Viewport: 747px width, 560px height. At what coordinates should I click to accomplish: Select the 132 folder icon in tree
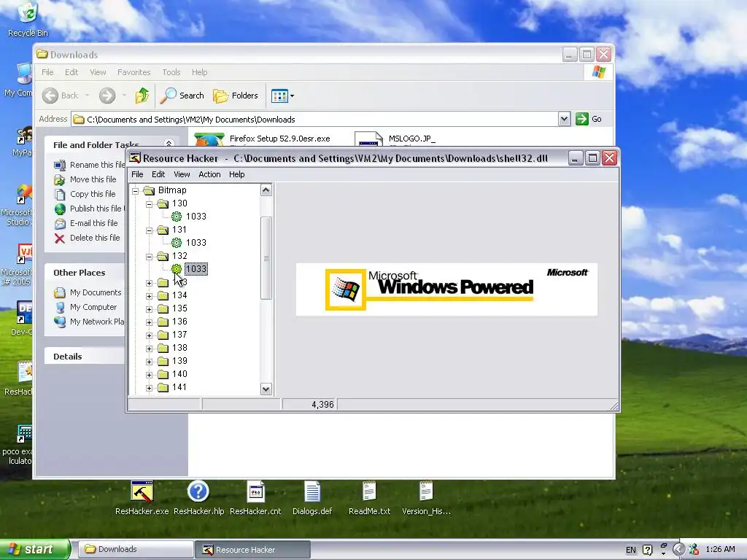click(x=163, y=256)
